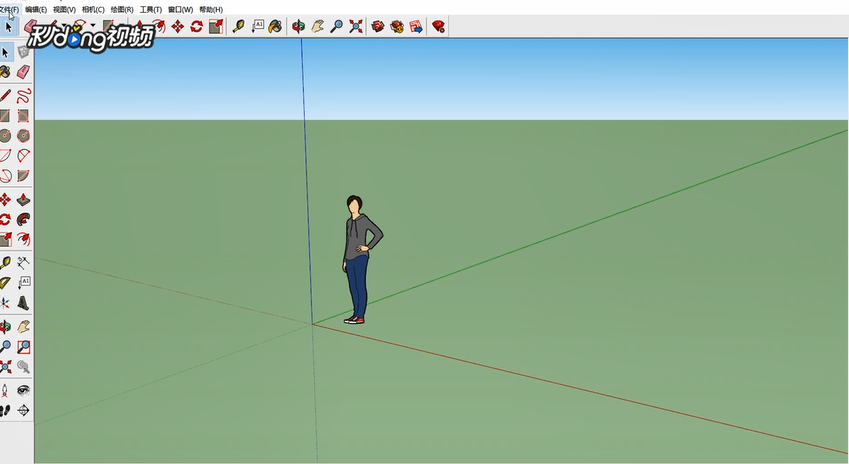Select the Dimension tool in left toolbar
The image size is (849, 464).
click(x=23, y=263)
